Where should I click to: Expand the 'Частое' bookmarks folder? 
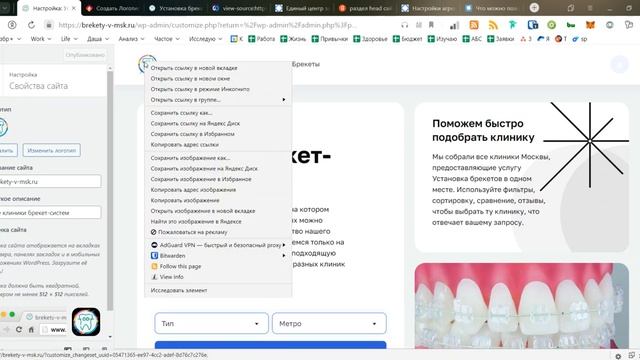coord(167,39)
